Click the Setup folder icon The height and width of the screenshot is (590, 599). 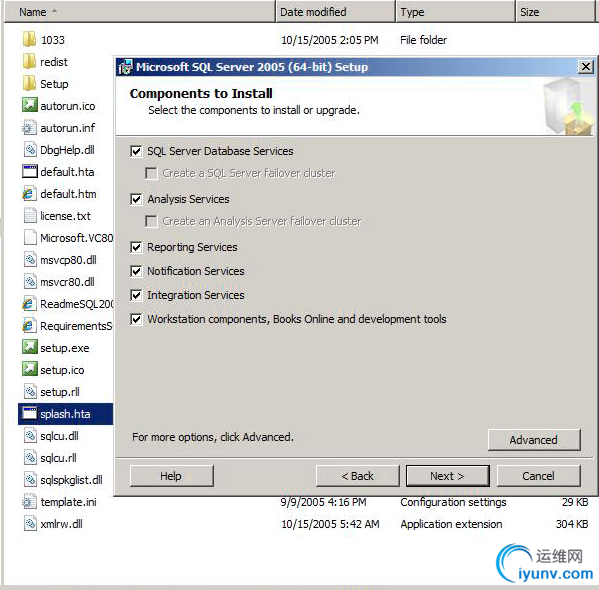30,84
